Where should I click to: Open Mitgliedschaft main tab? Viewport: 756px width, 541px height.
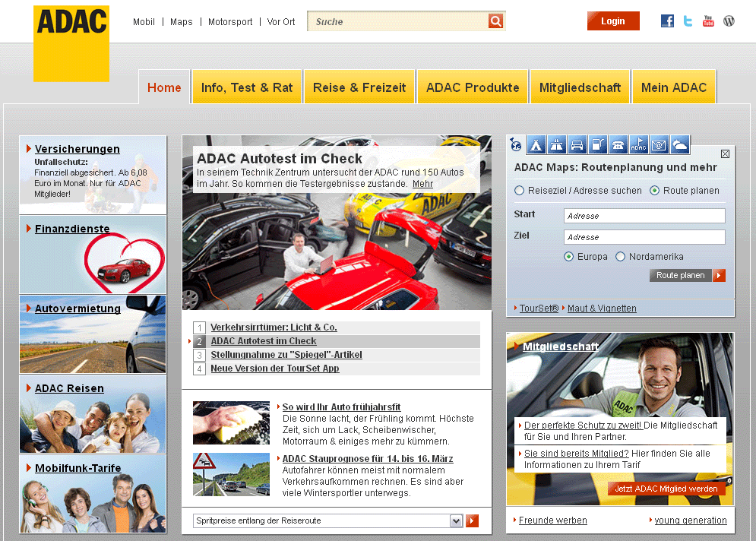580,87
